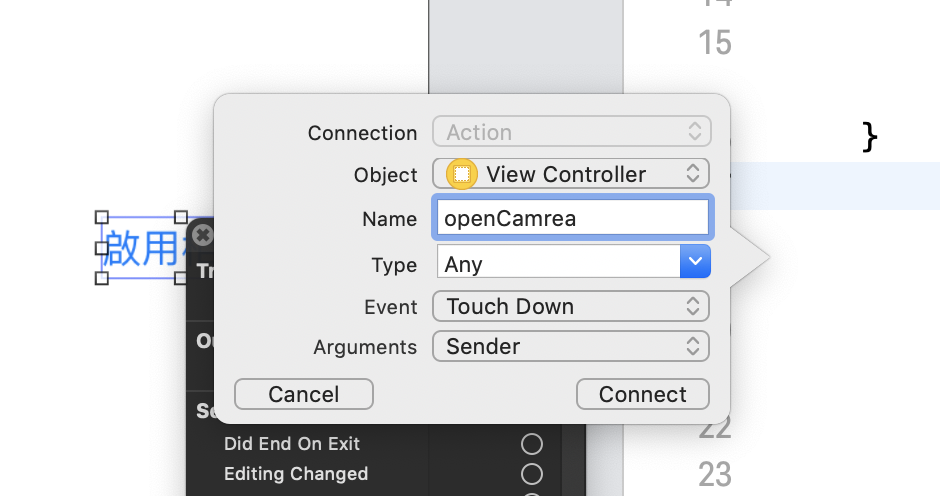Open the Arguments popup showing Sender

[x=571, y=347]
